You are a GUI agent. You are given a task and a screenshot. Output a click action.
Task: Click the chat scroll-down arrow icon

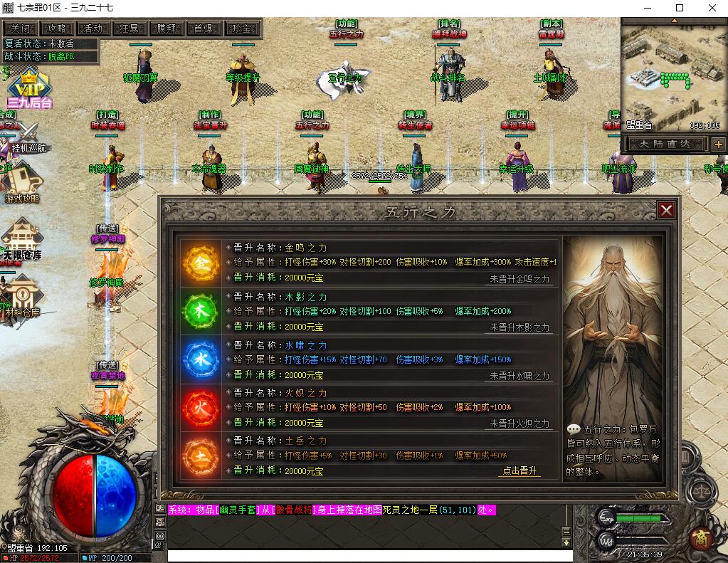[566, 542]
